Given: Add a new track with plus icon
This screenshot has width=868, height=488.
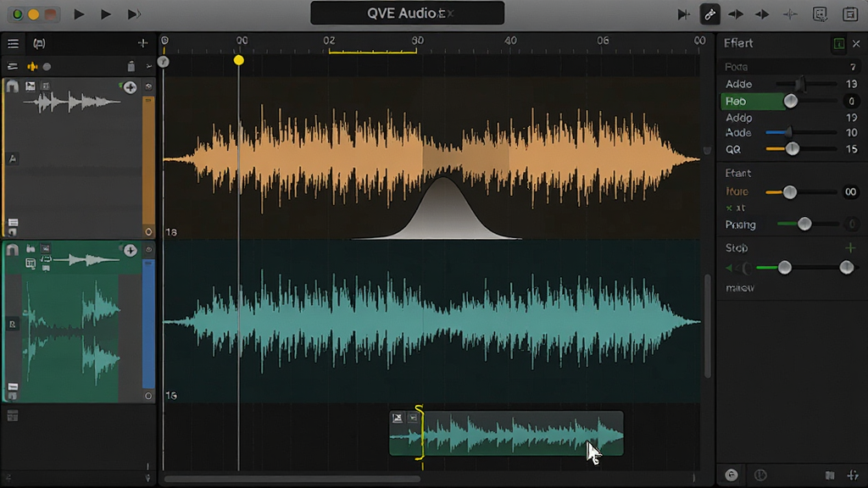Looking at the screenshot, I should pyautogui.click(x=142, y=43).
